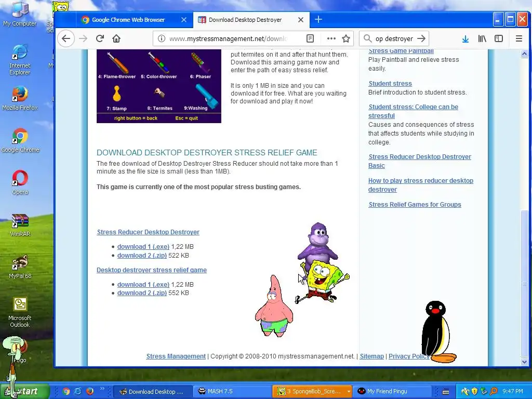The image size is (532, 399).
Task: Click the scrollbar up arrow
Action: [x=525, y=54]
